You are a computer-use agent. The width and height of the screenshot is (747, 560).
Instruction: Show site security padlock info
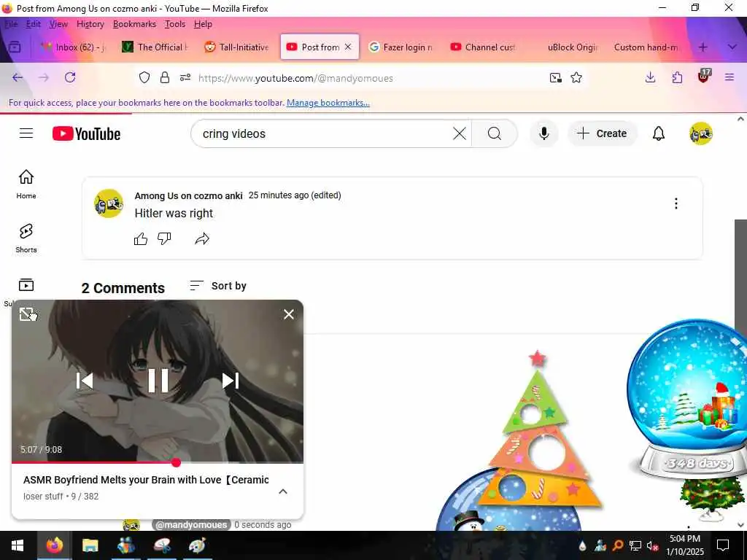pos(165,77)
